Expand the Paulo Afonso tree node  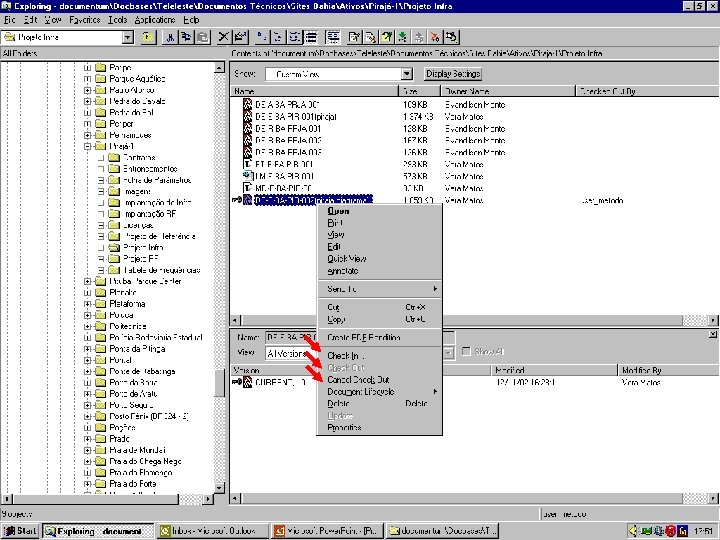click(x=87, y=90)
